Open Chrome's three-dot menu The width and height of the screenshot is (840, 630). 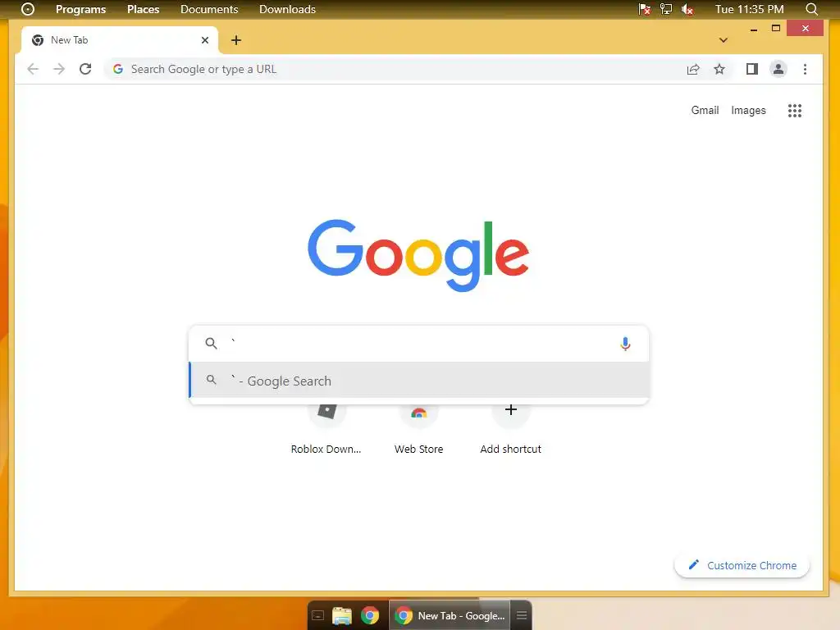805,69
